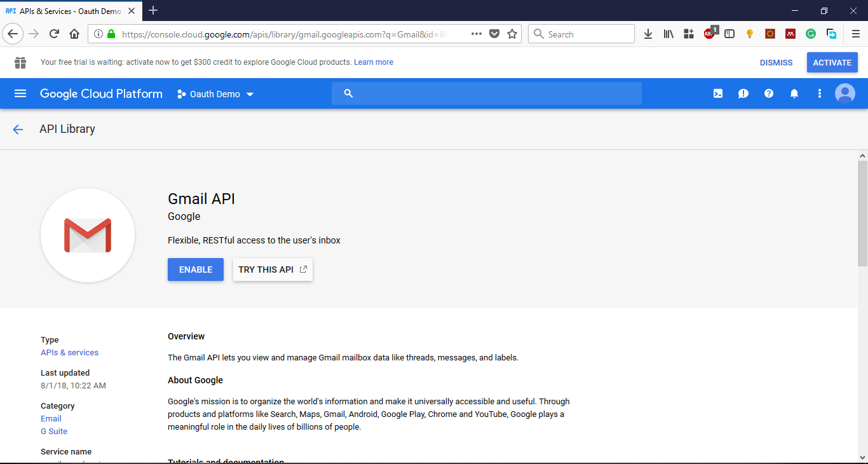Reload the current page
The height and width of the screenshot is (464, 868).
pos(54,34)
